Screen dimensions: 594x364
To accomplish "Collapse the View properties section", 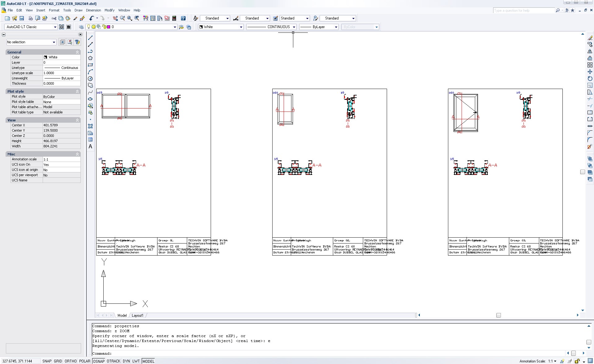I will [77, 120].
